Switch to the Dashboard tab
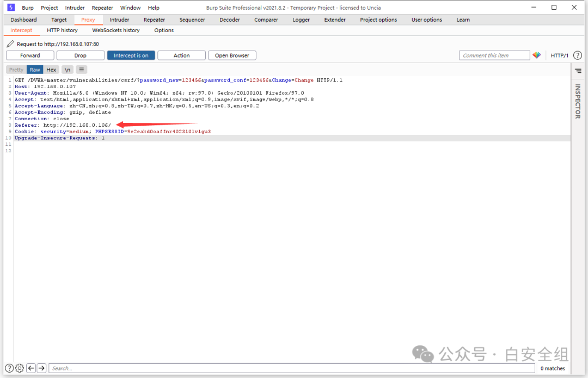588x378 pixels. click(x=23, y=20)
